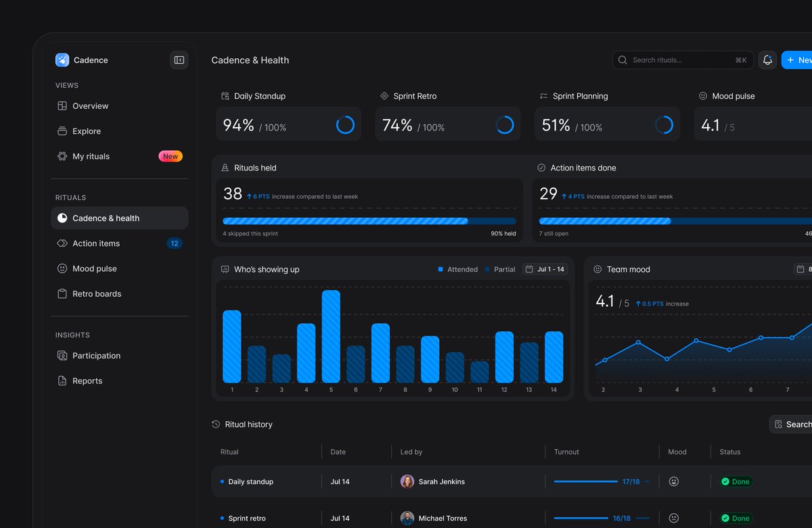Click Sprint Planning 51% progress ring

coord(664,125)
